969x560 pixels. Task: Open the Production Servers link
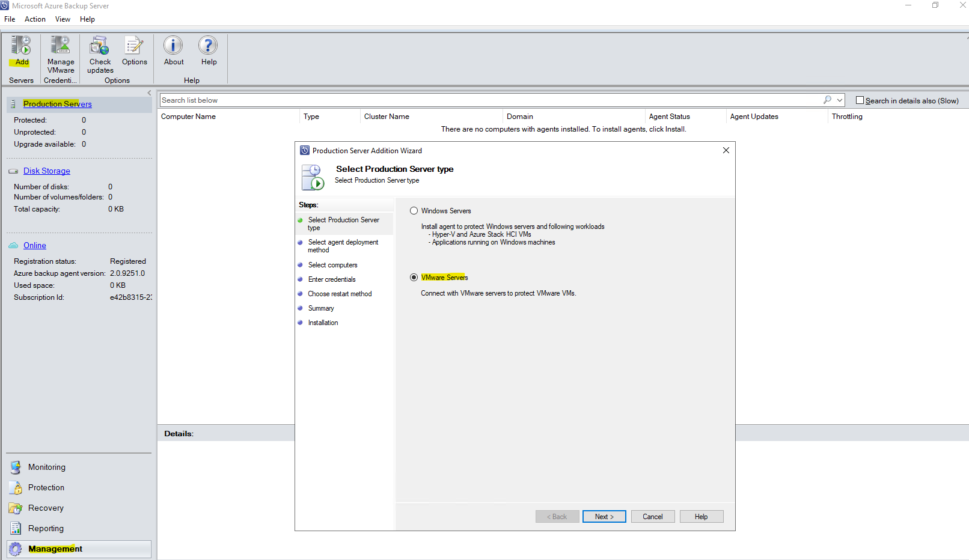[x=58, y=104]
